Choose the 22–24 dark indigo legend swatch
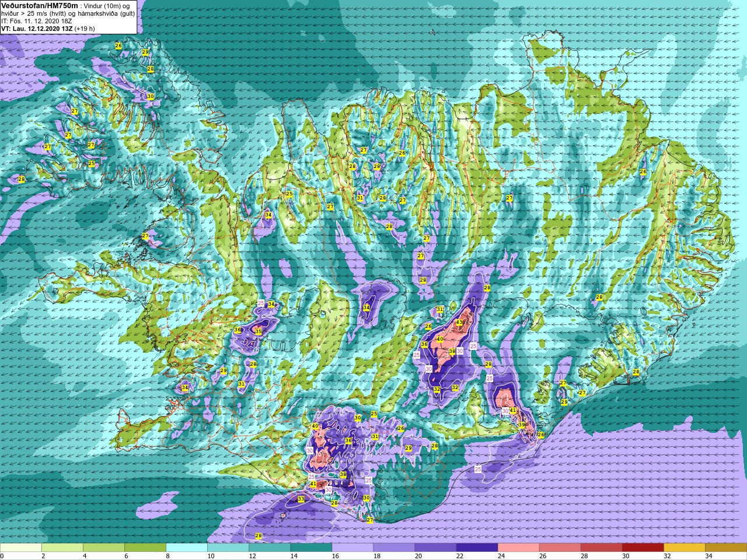Image resolution: width=747 pixels, height=560 pixels. click(x=477, y=548)
